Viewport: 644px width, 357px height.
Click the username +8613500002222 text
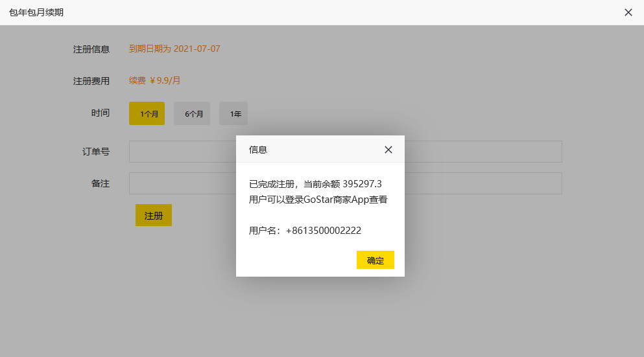pos(324,231)
